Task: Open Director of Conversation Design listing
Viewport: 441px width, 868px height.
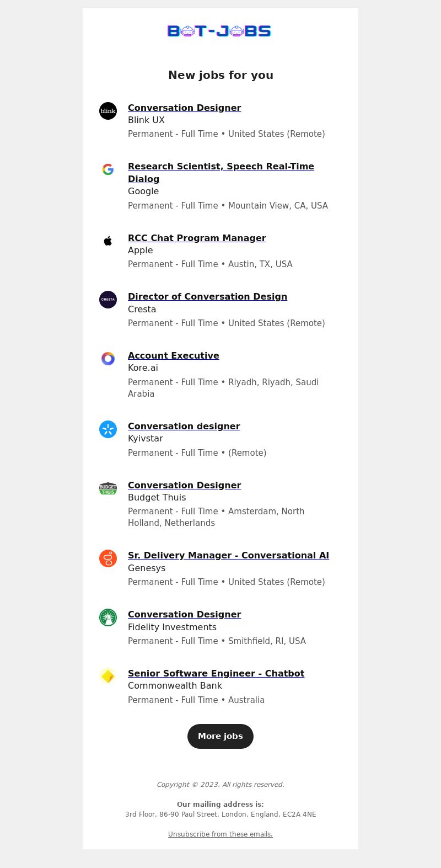Action: click(x=207, y=296)
